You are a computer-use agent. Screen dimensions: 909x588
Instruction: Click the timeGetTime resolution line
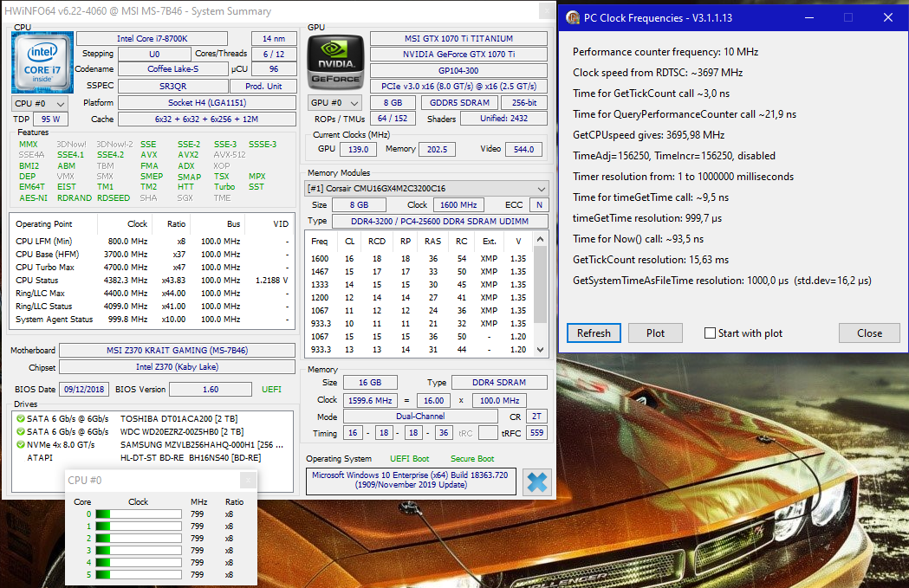(647, 218)
